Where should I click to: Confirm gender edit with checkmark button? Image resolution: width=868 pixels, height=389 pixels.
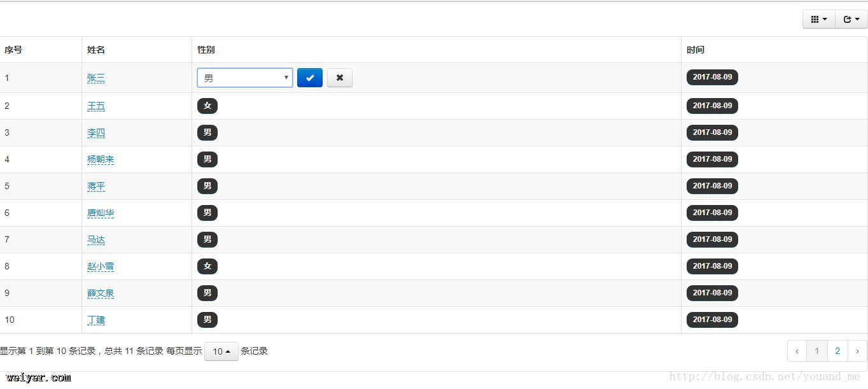coord(310,78)
